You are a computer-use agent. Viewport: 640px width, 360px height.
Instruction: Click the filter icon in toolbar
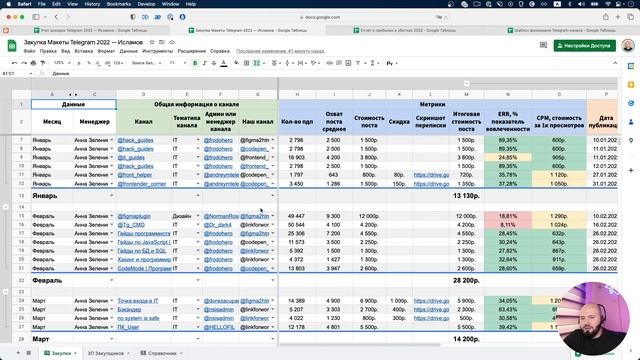[358, 63]
